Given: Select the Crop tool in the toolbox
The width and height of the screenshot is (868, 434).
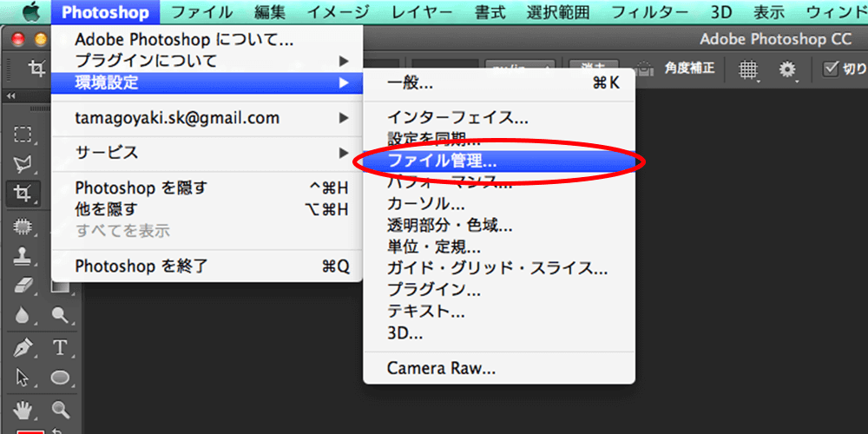Looking at the screenshot, I should tap(23, 194).
